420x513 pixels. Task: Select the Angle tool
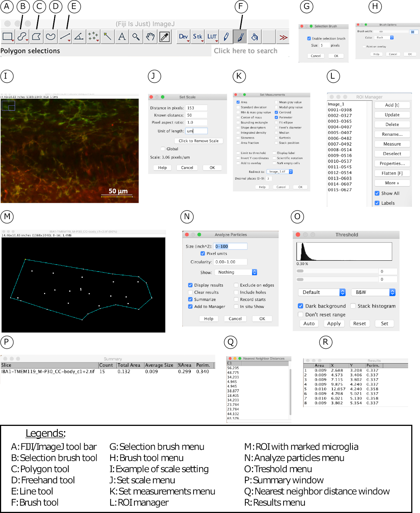click(x=79, y=36)
